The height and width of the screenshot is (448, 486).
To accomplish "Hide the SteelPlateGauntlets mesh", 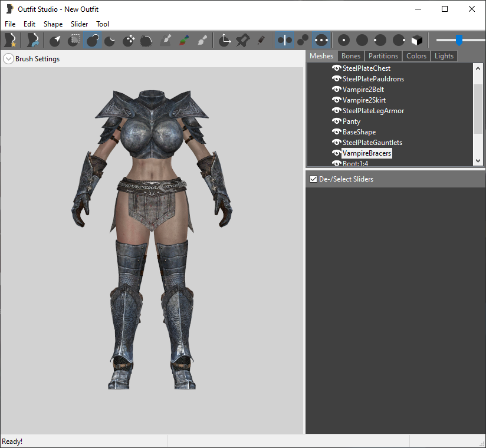I will click(x=336, y=143).
